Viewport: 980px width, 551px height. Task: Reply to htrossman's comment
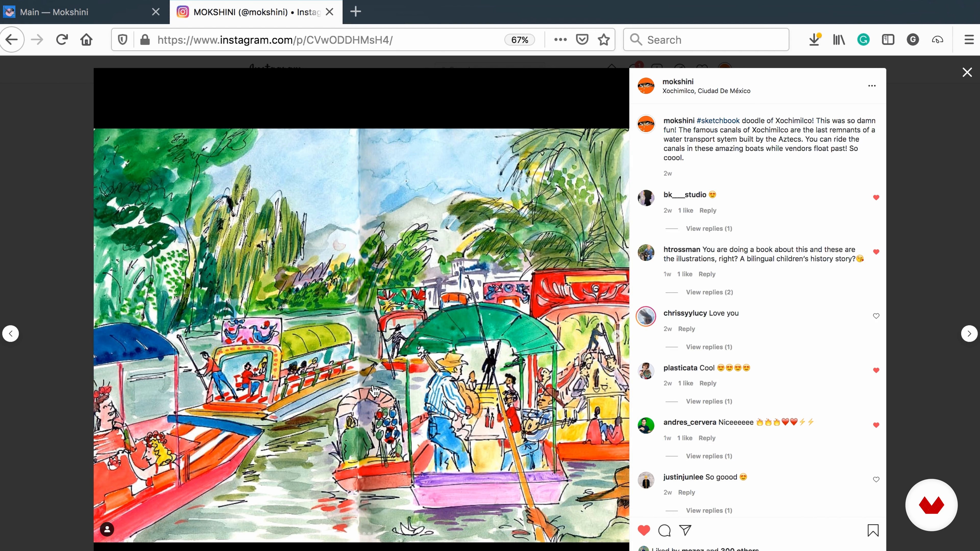[707, 274]
